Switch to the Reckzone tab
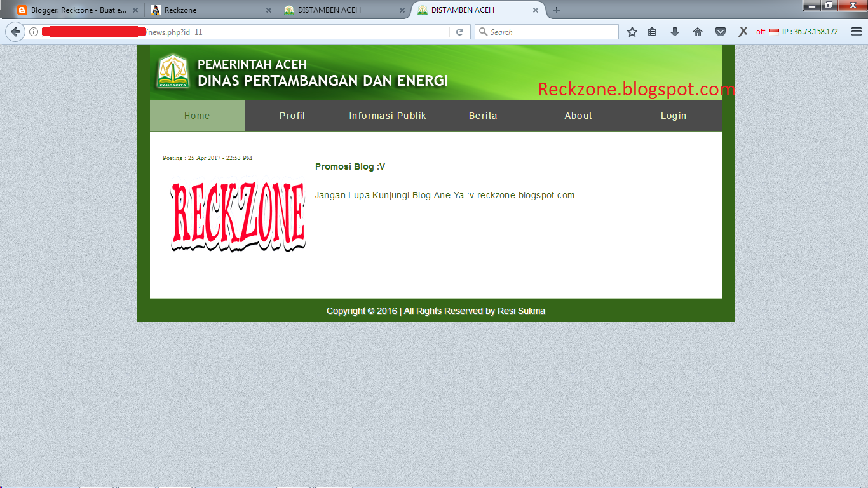This screenshot has height=488, width=868. [210, 10]
